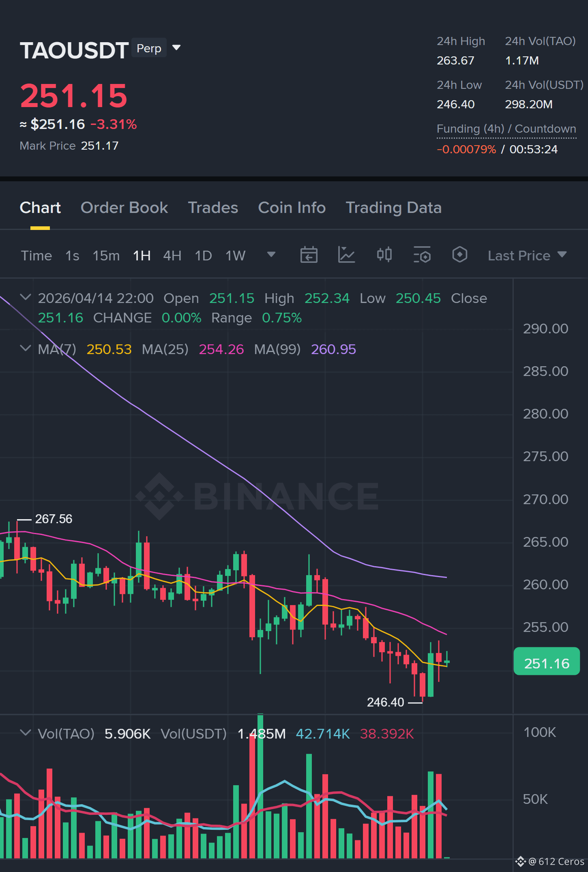588x872 pixels.
Task: Expand the TAOUSDT Perp pair selector arrow
Action: [176, 48]
